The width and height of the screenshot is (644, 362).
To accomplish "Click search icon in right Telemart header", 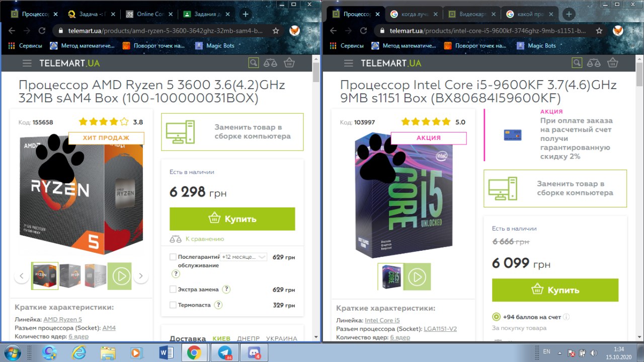I will click(x=577, y=63).
